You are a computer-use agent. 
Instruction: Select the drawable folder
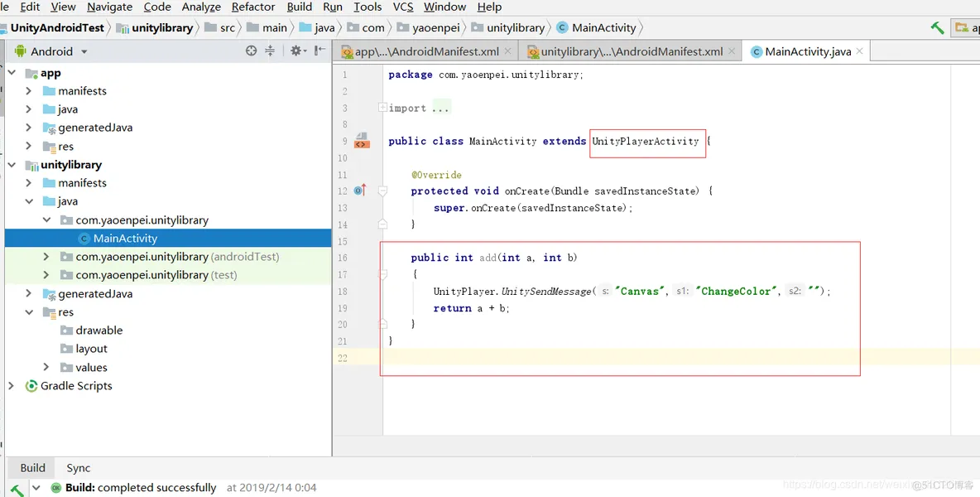98,330
